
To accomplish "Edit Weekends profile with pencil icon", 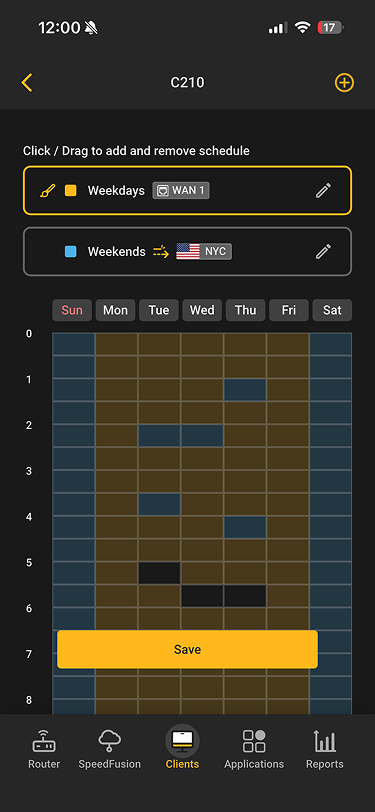I will 323,252.
